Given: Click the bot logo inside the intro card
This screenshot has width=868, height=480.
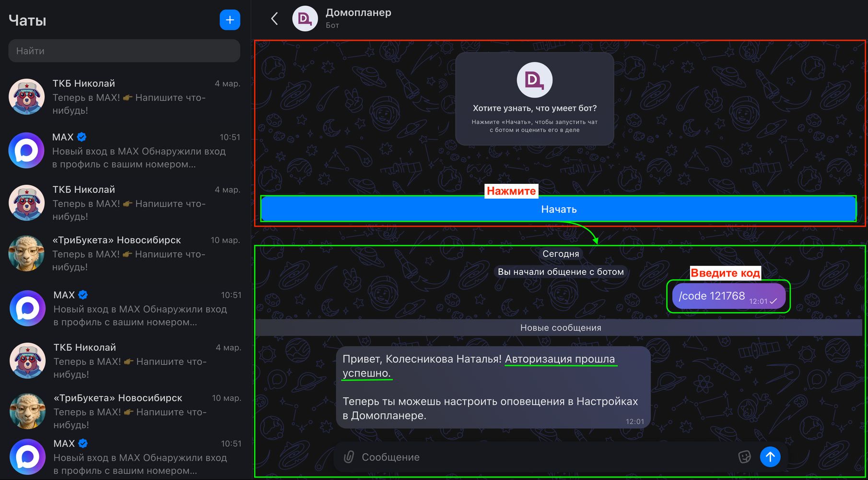Looking at the screenshot, I should tap(535, 80).
